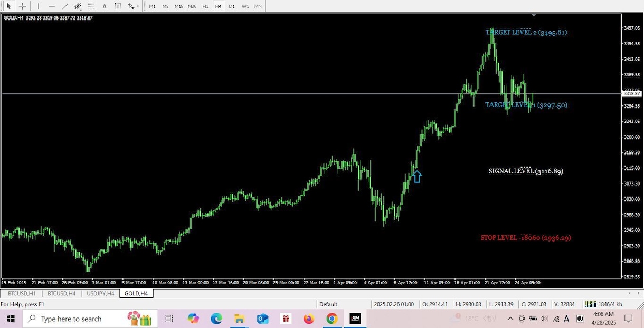This screenshot has width=644, height=328.
Task: Choose the text tool
Action: click(x=105, y=6)
